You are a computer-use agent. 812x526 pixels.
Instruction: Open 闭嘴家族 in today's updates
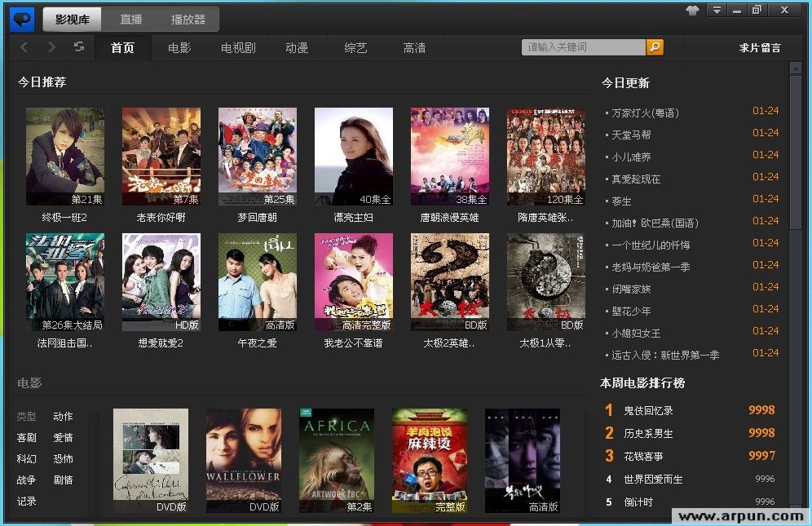[631, 289]
